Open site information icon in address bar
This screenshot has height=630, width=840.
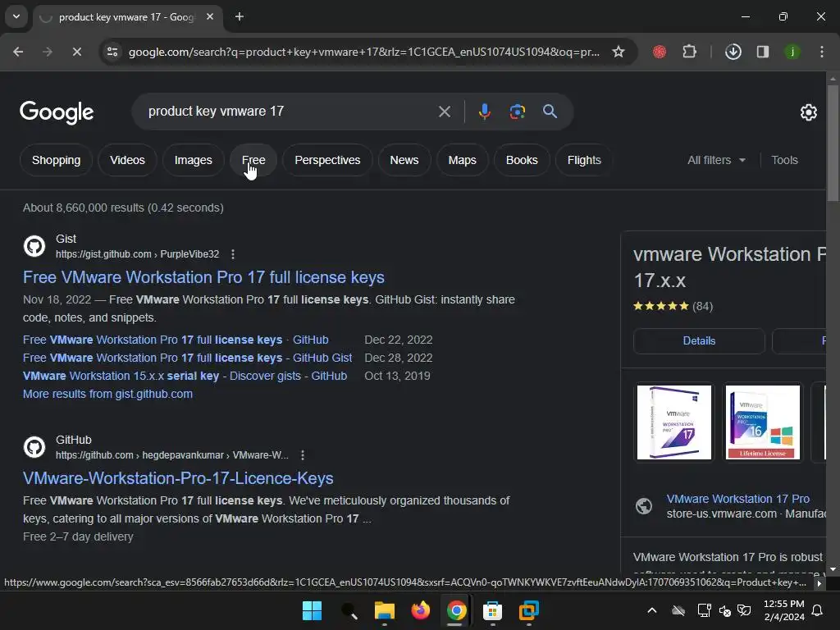coord(112,52)
